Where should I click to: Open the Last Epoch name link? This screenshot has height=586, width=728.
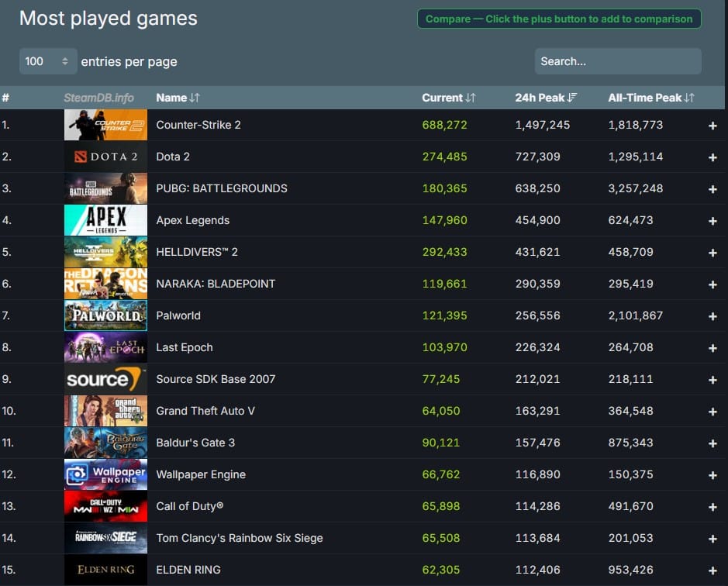coord(185,347)
